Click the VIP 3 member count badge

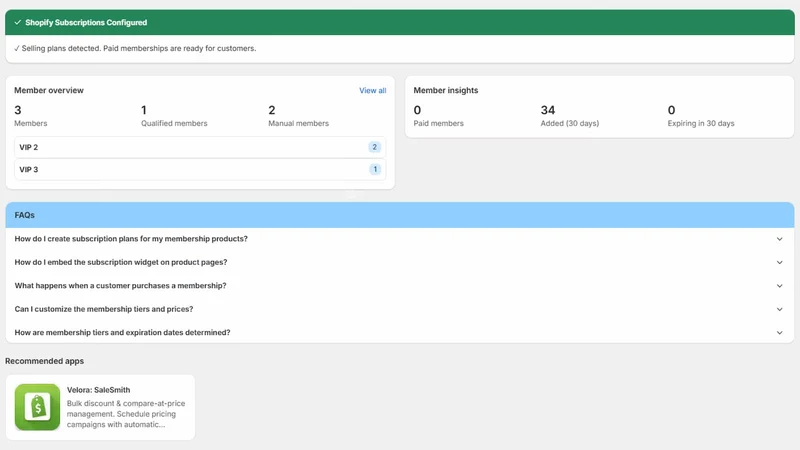(x=375, y=169)
